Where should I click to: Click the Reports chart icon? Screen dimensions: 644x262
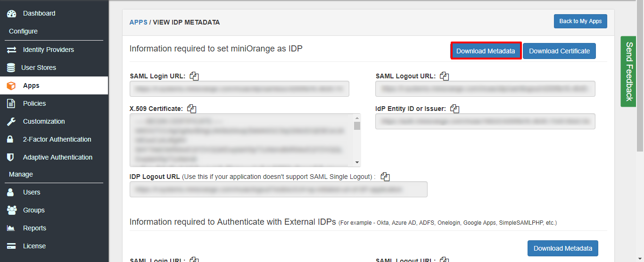tap(11, 228)
